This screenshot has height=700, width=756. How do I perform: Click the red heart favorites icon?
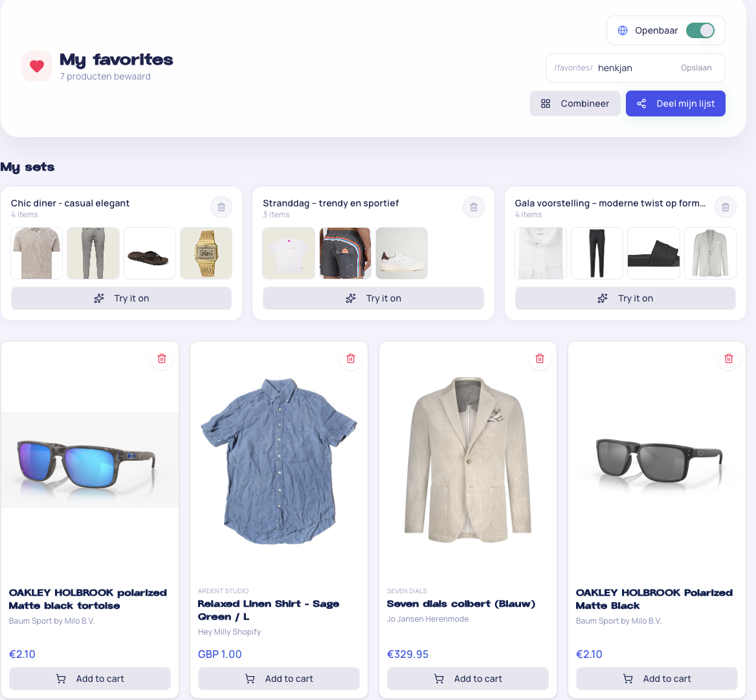tap(37, 66)
